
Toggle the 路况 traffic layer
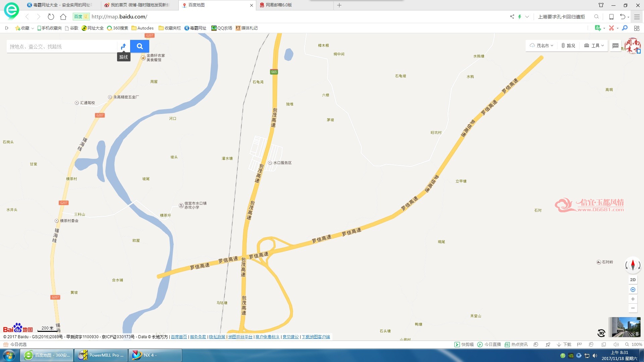tap(568, 46)
